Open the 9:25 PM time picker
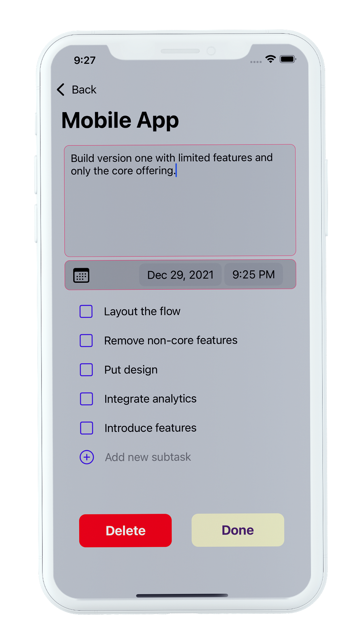The height and width of the screenshot is (644, 362). (253, 275)
